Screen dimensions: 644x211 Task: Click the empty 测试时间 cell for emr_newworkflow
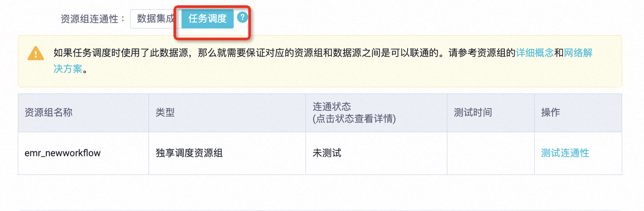(x=491, y=153)
